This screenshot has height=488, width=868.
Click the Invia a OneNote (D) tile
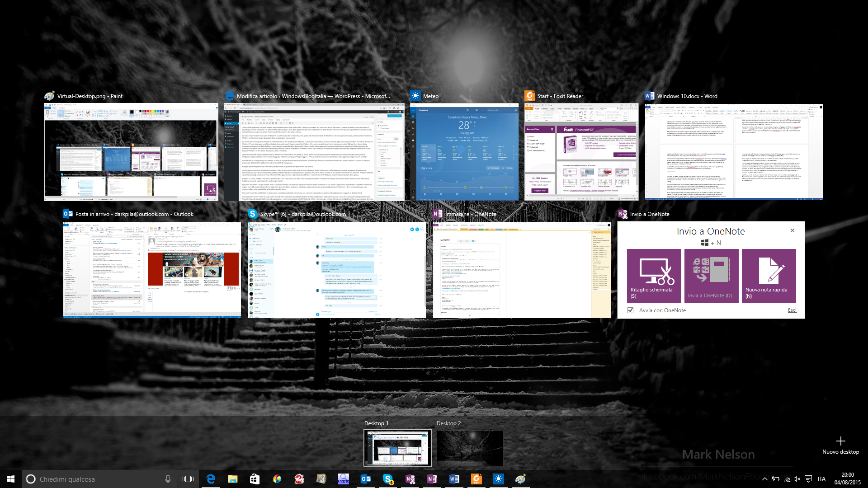[711, 276]
